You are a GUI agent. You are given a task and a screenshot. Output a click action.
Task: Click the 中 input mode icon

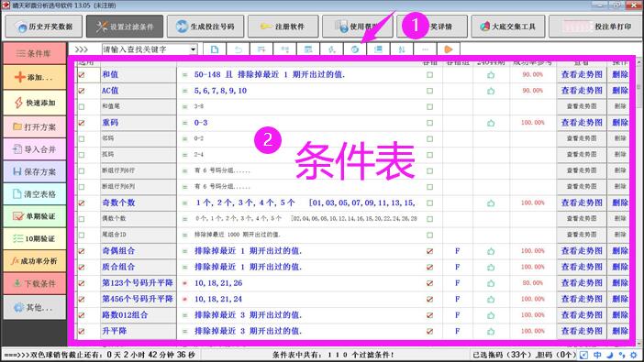click(597, 355)
